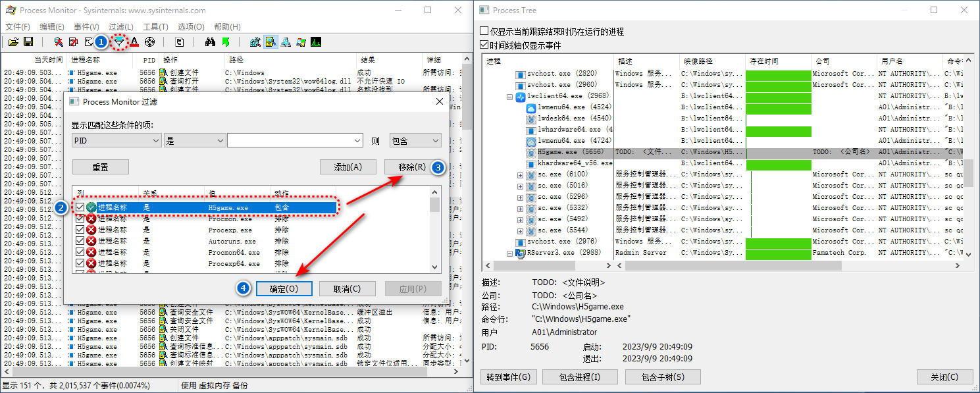Image resolution: width=980 pixels, height=393 pixels.
Task: Open the '包含' action dropdown
Action: coord(415,140)
